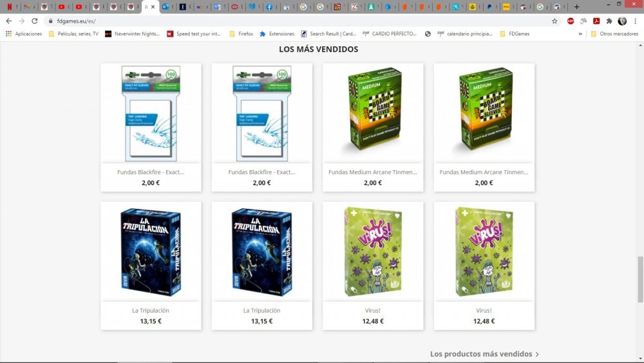
Task: Open the Firefox bookmarks folder
Action: click(x=241, y=34)
